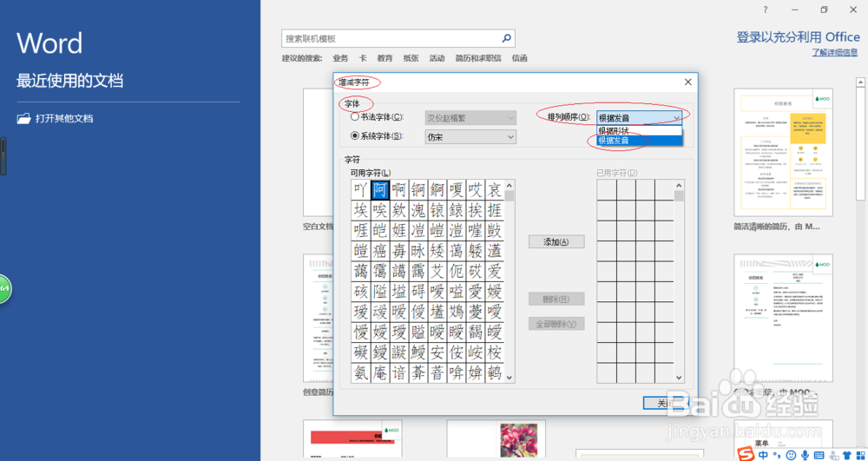868x461 pixels.
Task: Click suggested search 业务
Action: click(x=340, y=58)
